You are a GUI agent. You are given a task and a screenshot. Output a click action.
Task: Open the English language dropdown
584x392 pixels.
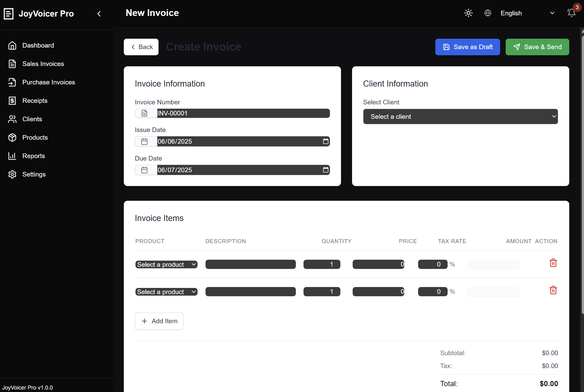(527, 13)
